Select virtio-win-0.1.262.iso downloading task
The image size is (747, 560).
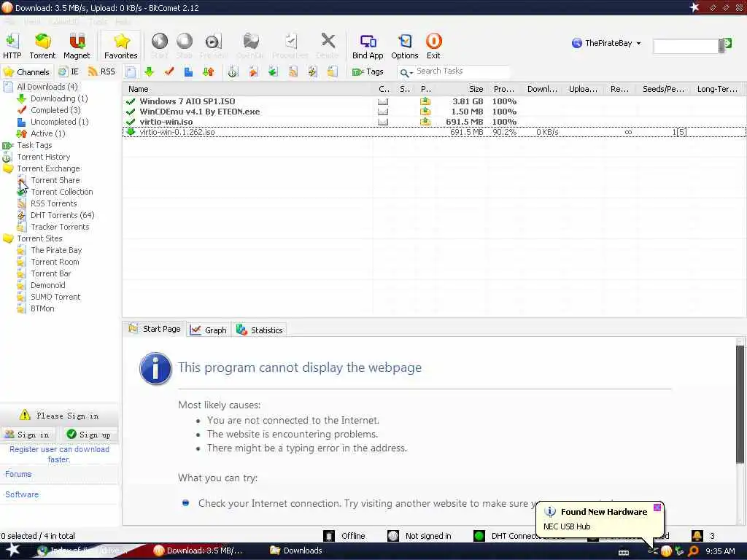(x=434, y=132)
